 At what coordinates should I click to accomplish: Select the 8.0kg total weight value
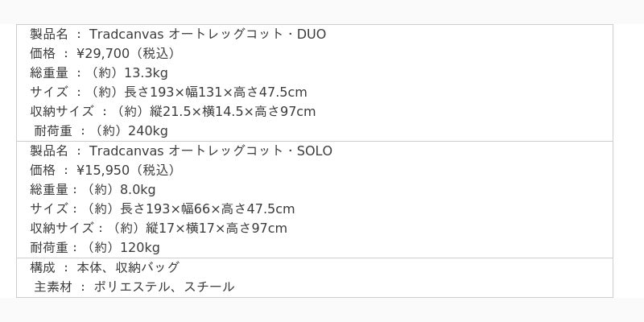(x=137, y=189)
